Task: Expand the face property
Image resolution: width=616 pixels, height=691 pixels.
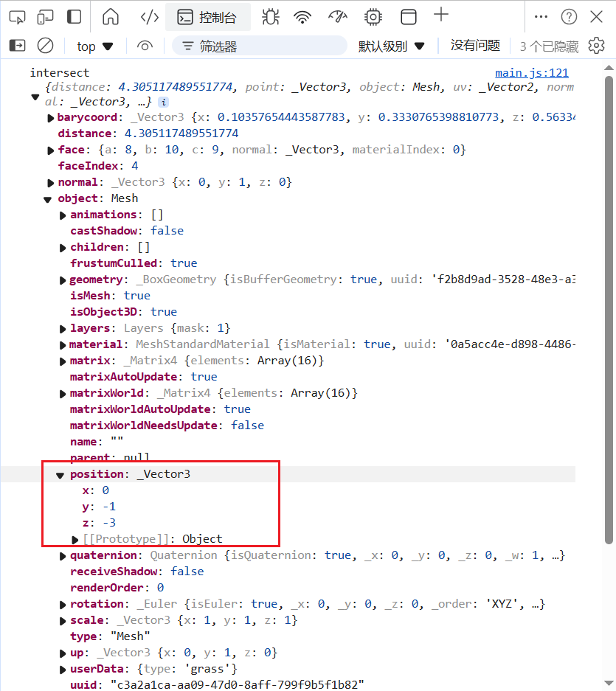Action: [51, 150]
